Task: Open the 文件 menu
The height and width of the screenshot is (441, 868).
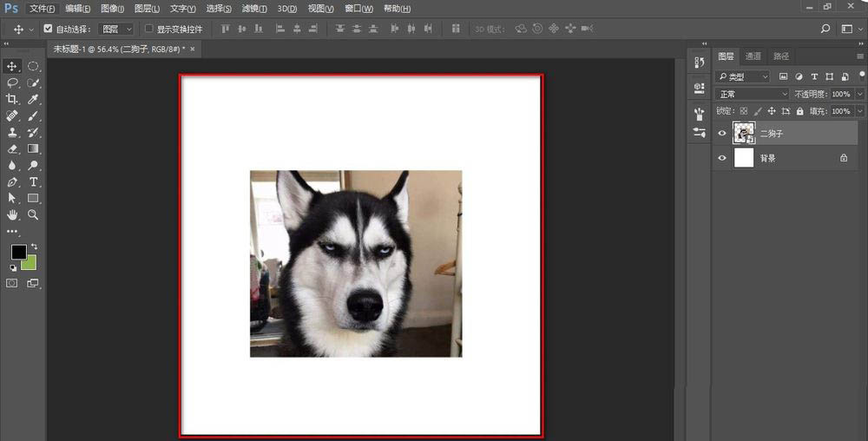Action: coord(42,9)
